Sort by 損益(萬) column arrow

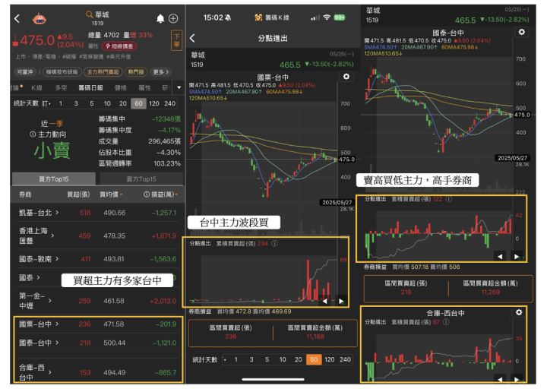pos(176,194)
